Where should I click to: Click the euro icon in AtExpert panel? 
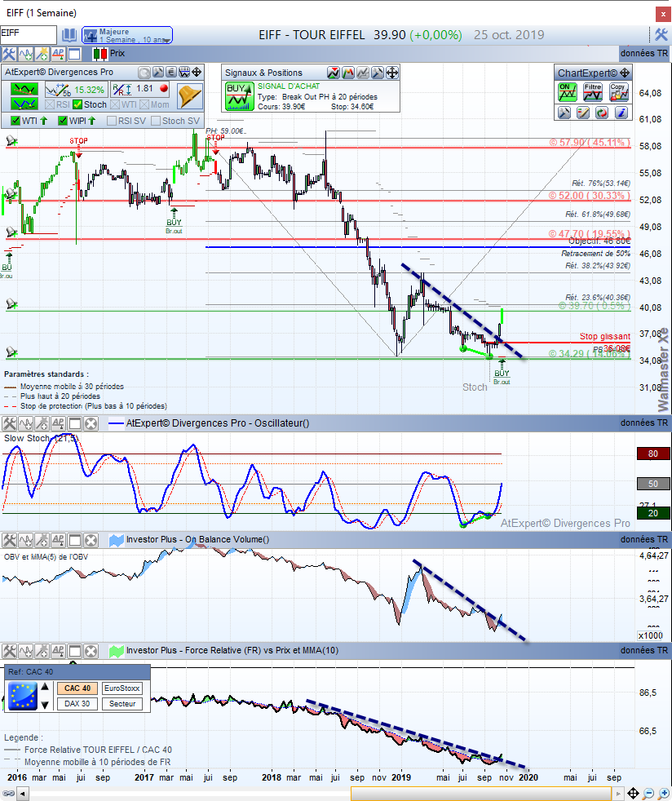click(171, 72)
